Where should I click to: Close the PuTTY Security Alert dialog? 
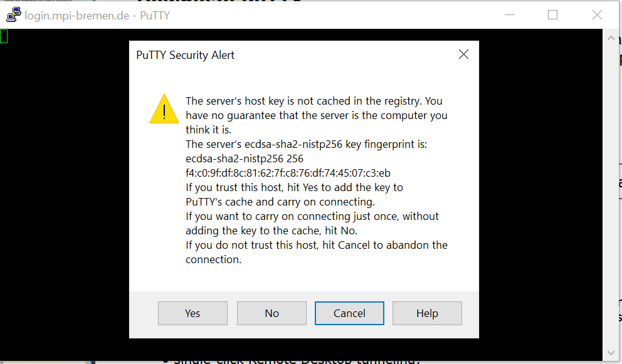463,55
